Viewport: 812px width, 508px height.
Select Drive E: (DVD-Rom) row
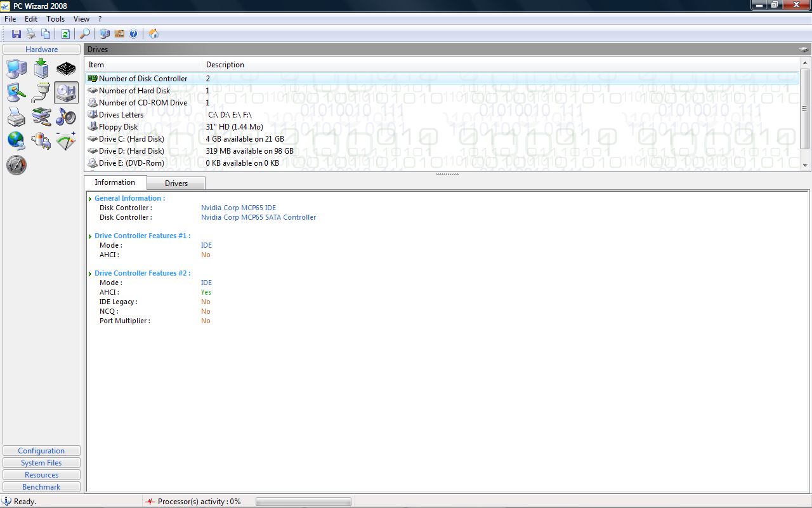442,163
